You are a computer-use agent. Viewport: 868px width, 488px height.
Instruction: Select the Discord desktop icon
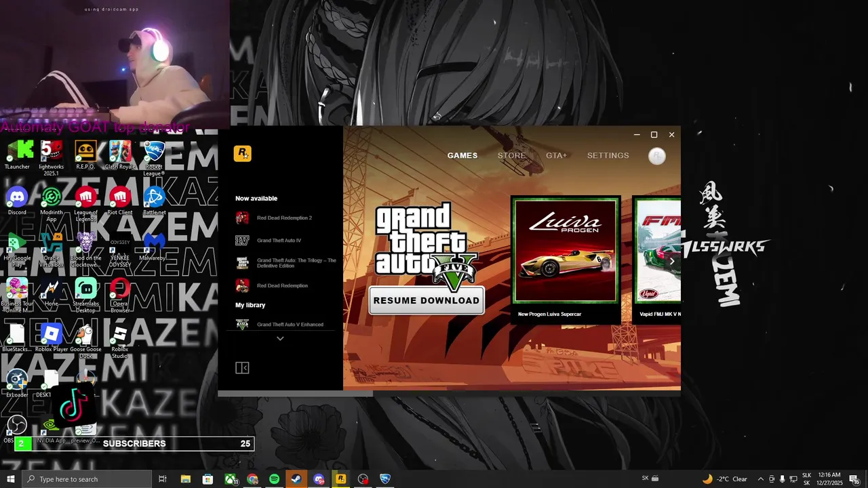pyautogui.click(x=17, y=201)
